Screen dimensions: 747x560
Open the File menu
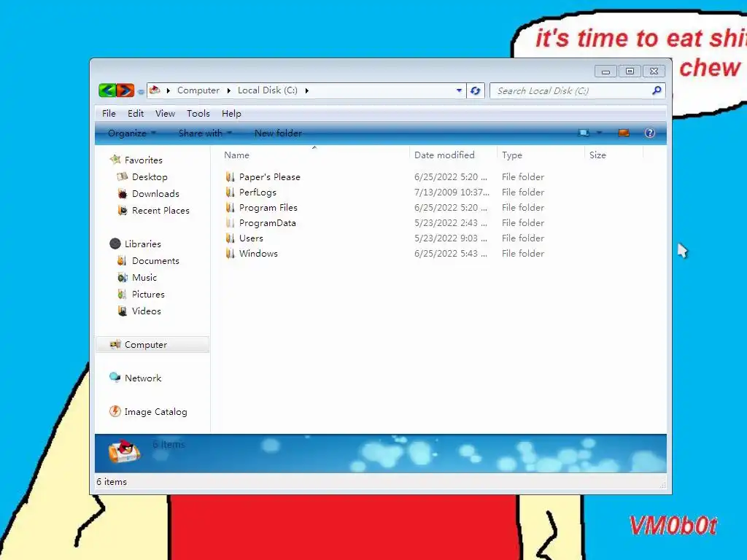click(x=109, y=113)
